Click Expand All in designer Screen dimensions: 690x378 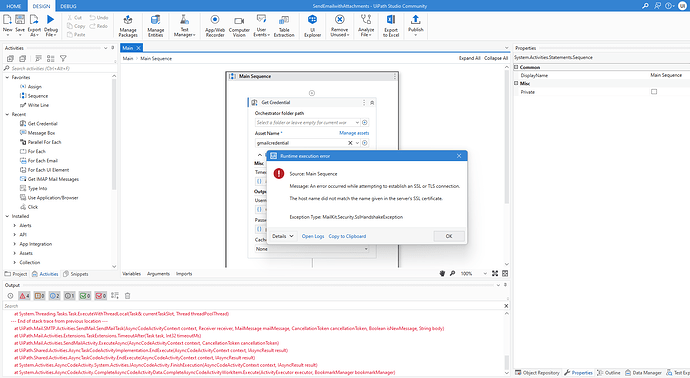click(x=470, y=58)
